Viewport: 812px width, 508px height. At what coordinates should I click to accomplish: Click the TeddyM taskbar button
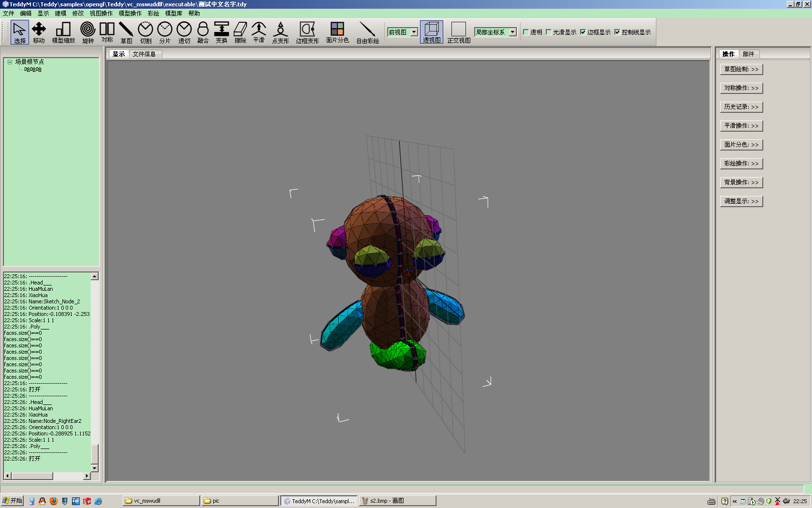tap(319, 501)
